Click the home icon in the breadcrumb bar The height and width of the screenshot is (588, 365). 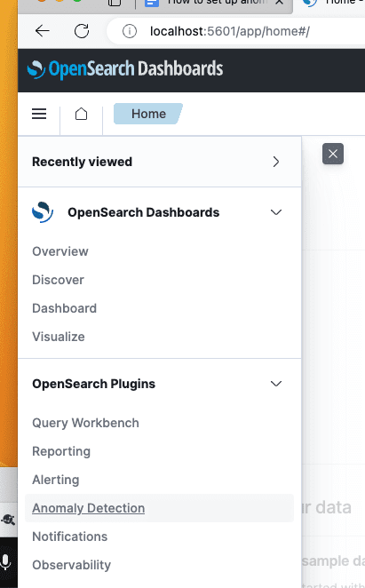point(81,114)
